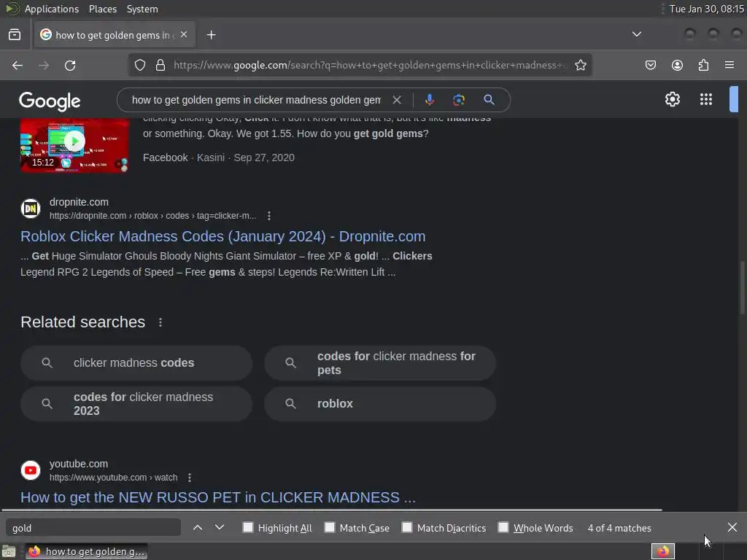Open the Firefox window from the taskbar
The height and width of the screenshot is (560, 747).
(86, 551)
